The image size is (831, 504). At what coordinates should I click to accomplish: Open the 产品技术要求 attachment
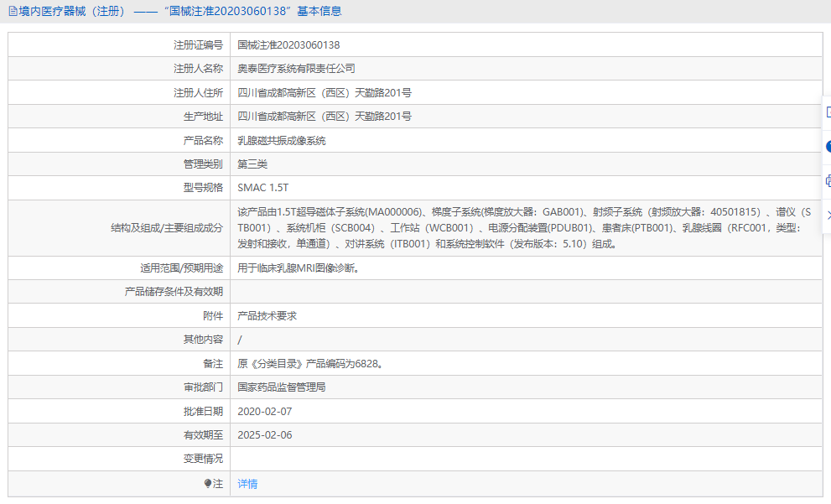[x=267, y=315]
